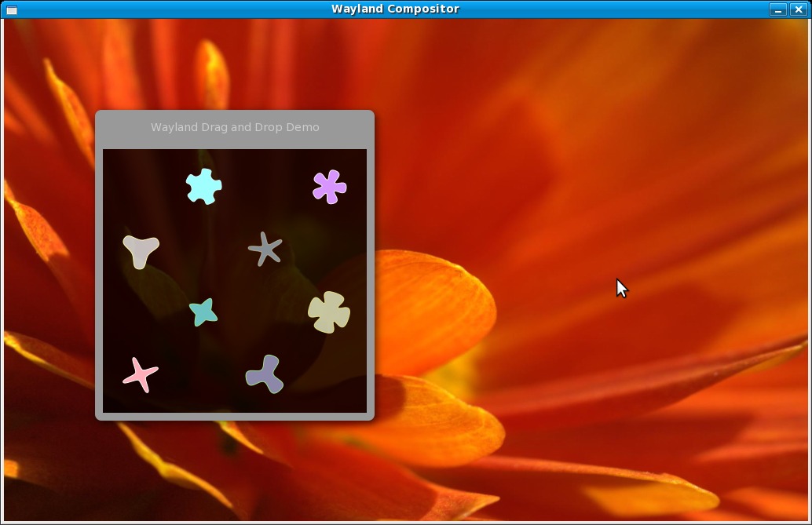Select the pale yellow four-petal clover

329,312
